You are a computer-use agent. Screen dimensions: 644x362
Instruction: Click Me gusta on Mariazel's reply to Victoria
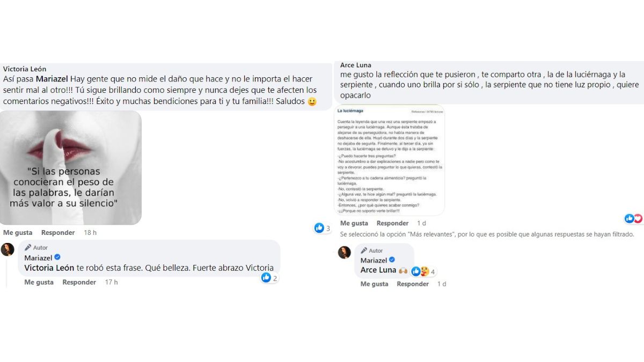coord(39,282)
